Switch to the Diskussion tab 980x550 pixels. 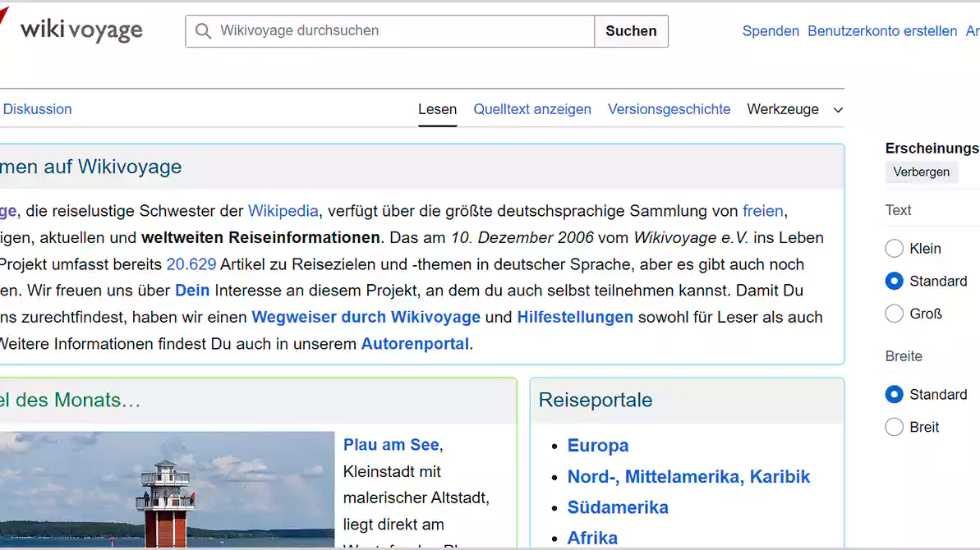[x=38, y=109]
